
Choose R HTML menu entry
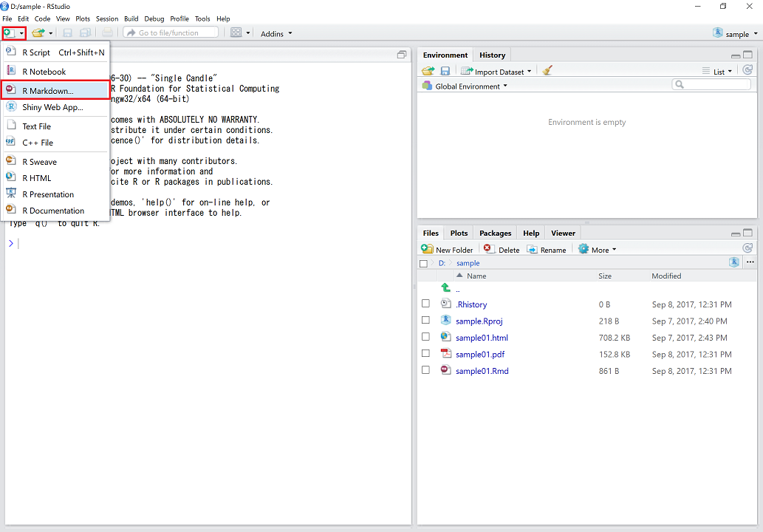pyautogui.click(x=55, y=178)
